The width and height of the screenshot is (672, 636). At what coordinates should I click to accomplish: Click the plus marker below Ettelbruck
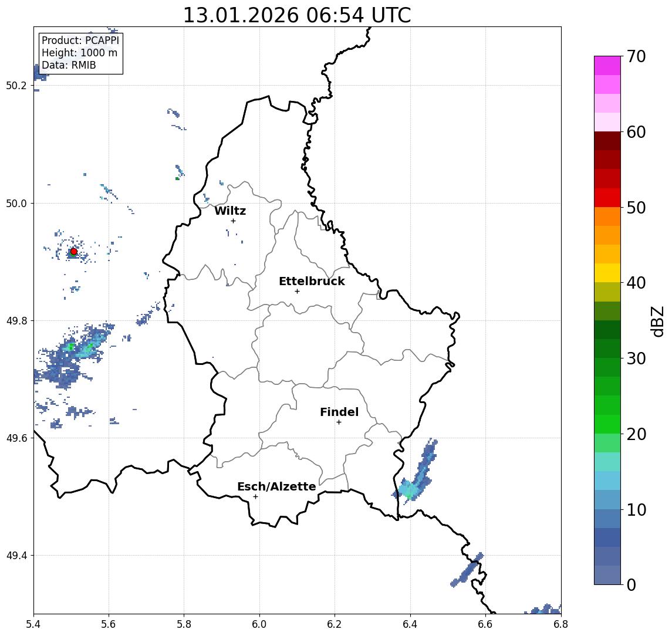click(297, 292)
